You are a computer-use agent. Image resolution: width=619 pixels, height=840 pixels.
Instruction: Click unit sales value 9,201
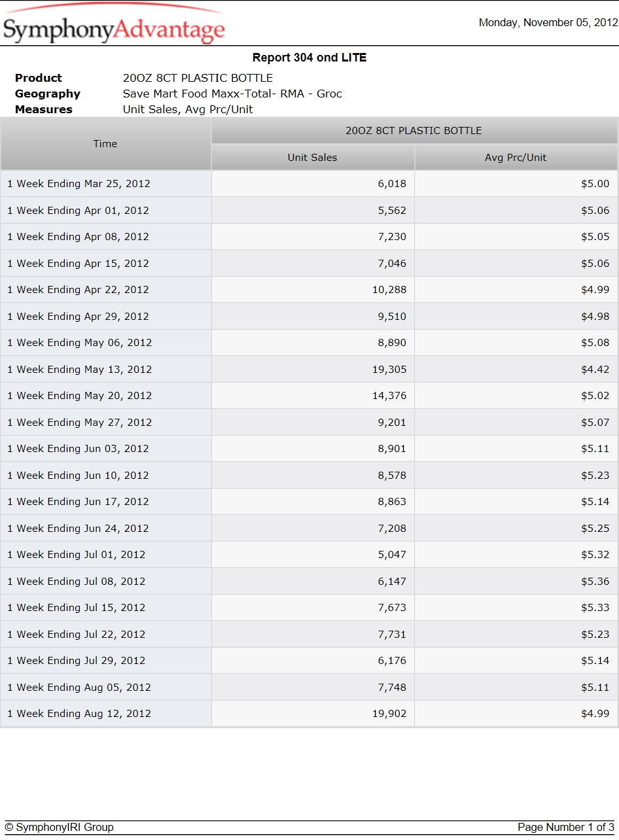[x=392, y=423]
